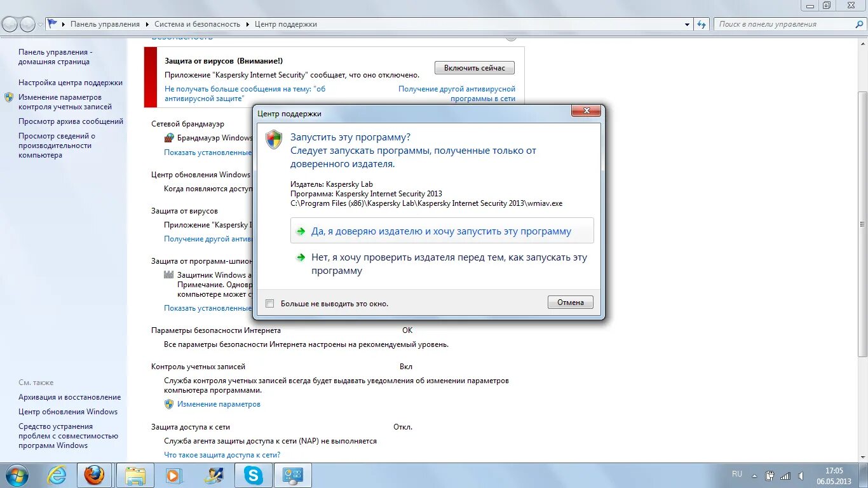Screen dimensions: 868x488
Task: Click the magnifier search icon
Action: [x=859, y=24]
